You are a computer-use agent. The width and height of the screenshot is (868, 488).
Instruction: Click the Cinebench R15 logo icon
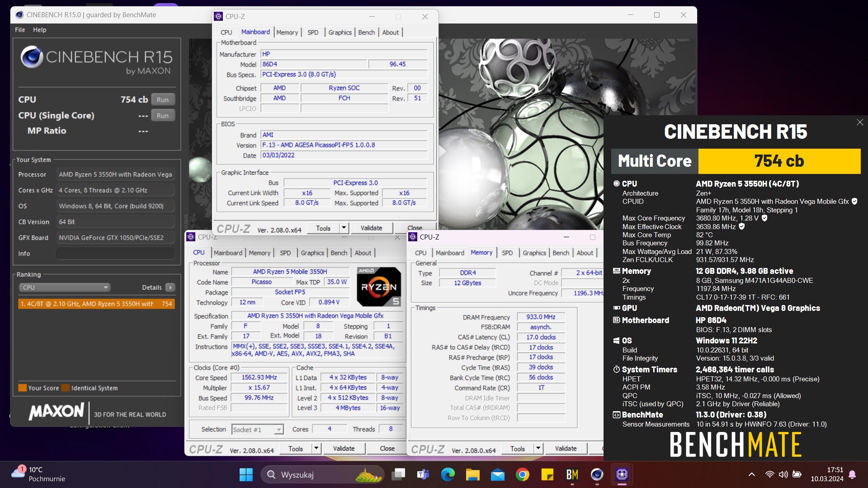click(32, 57)
